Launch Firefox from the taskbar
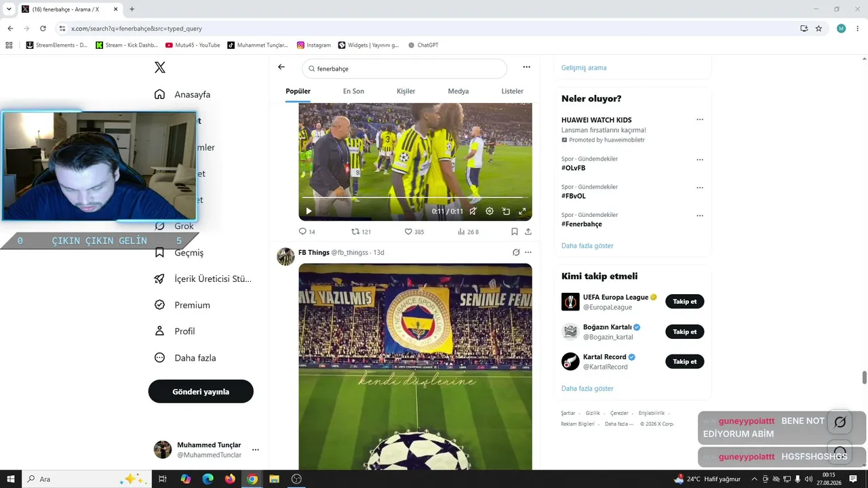 pos(230,479)
